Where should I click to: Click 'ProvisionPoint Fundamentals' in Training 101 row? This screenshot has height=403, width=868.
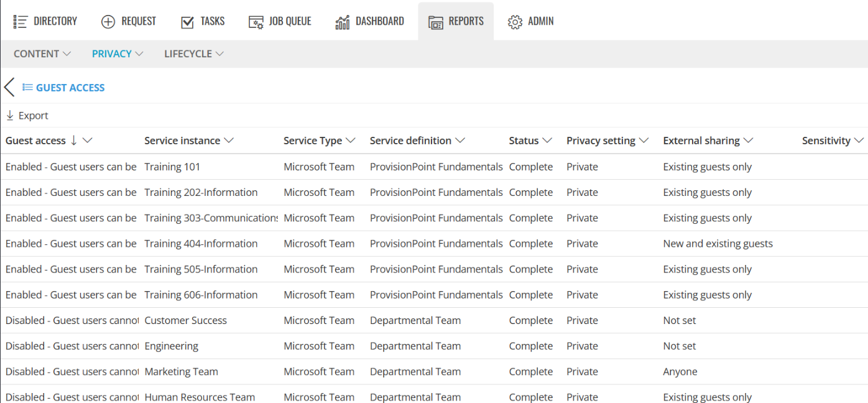point(436,167)
